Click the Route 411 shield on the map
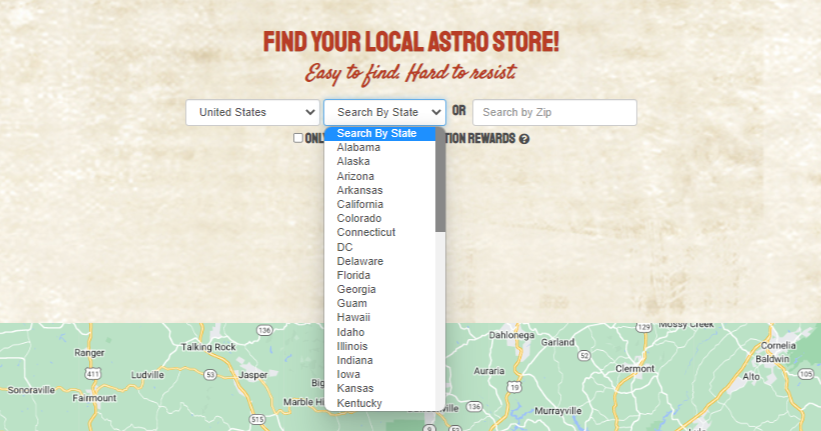The height and width of the screenshot is (431, 821). click(x=93, y=373)
